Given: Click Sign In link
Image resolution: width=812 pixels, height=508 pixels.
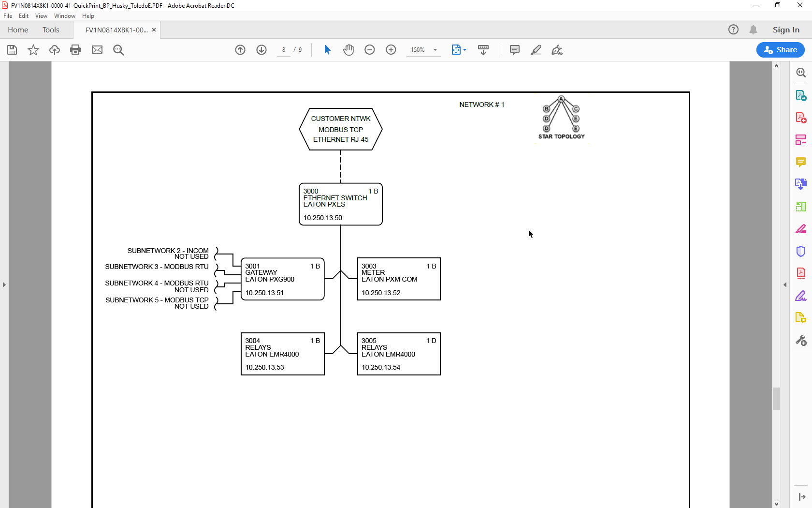Looking at the screenshot, I should pos(786,30).
